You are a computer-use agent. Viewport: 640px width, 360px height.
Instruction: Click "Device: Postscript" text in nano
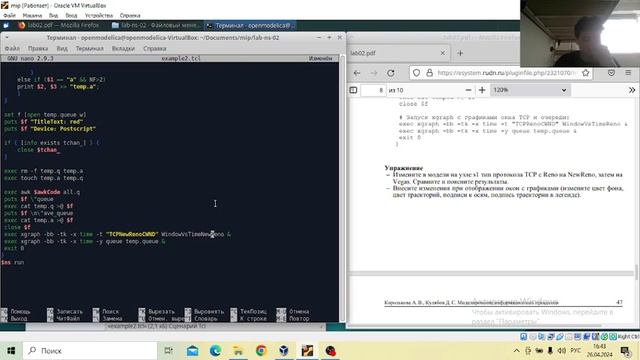[63, 129]
